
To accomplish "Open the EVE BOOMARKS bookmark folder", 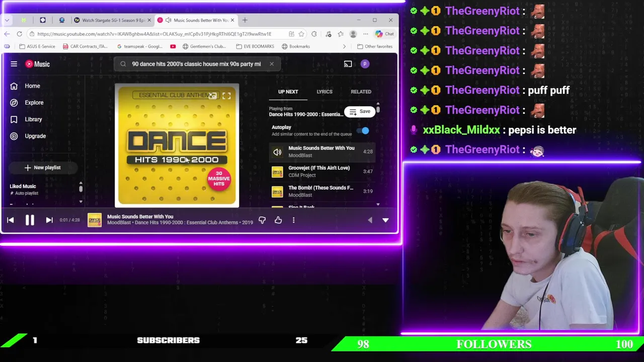I will tap(255, 46).
